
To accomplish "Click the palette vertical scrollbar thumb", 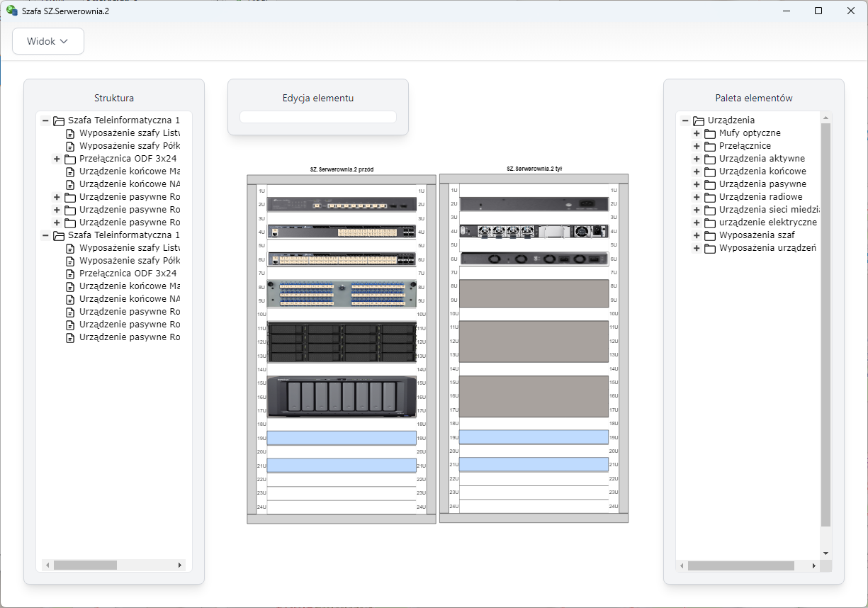I will click(x=825, y=325).
